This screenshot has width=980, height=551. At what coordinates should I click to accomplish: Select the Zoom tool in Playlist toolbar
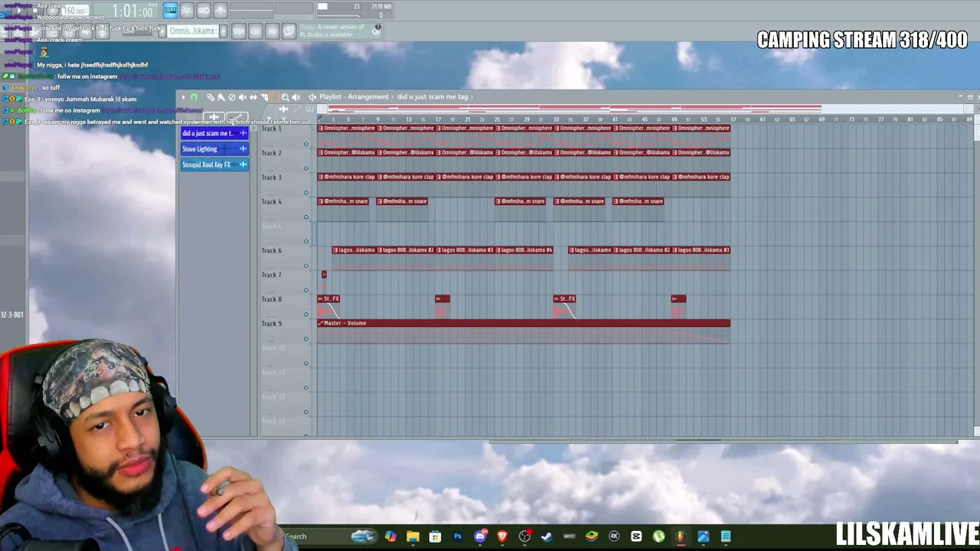[286, 97]
